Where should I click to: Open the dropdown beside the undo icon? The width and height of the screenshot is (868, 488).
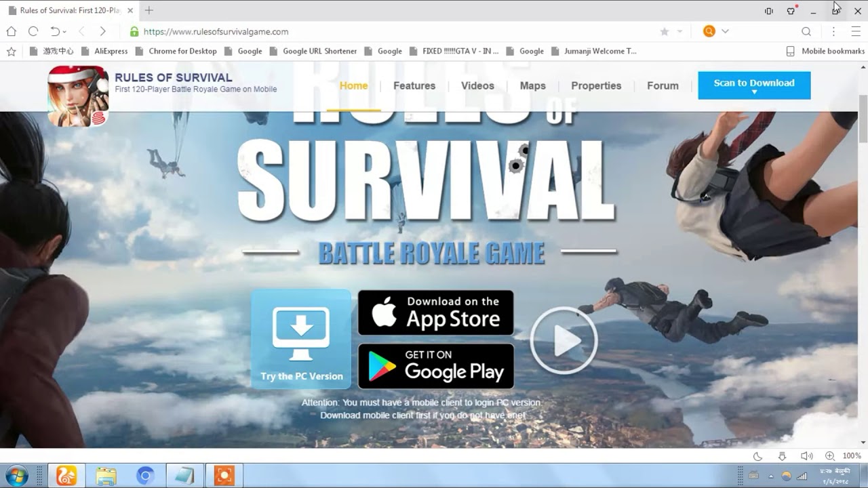point(64,32)
